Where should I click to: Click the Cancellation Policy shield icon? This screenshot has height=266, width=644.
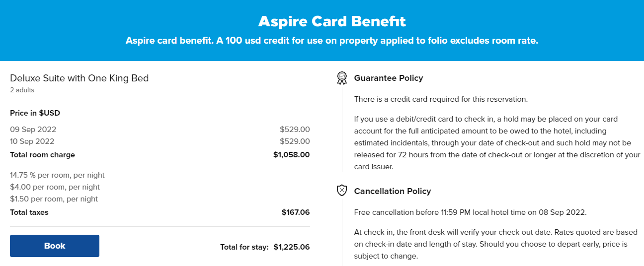click(x=342, y=191)
